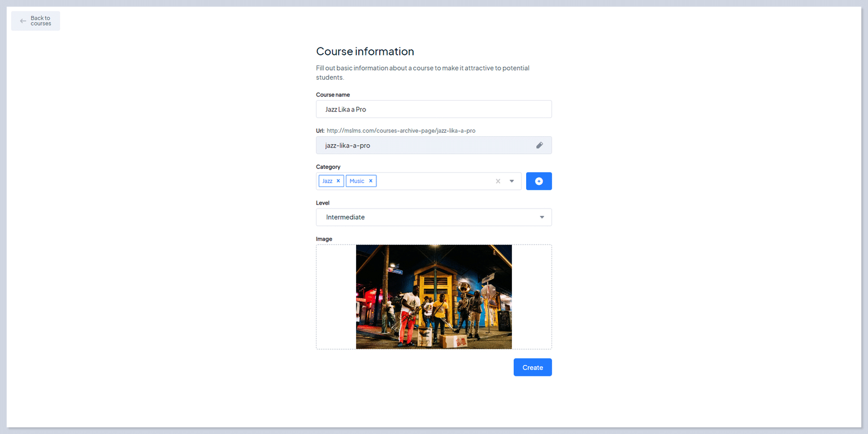Click the Back to courses button

tap(35, 20)
